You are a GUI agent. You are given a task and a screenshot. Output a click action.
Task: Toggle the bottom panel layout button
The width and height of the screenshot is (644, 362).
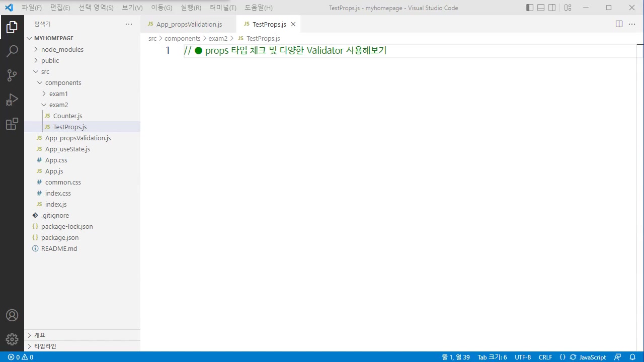coord(541,8)
